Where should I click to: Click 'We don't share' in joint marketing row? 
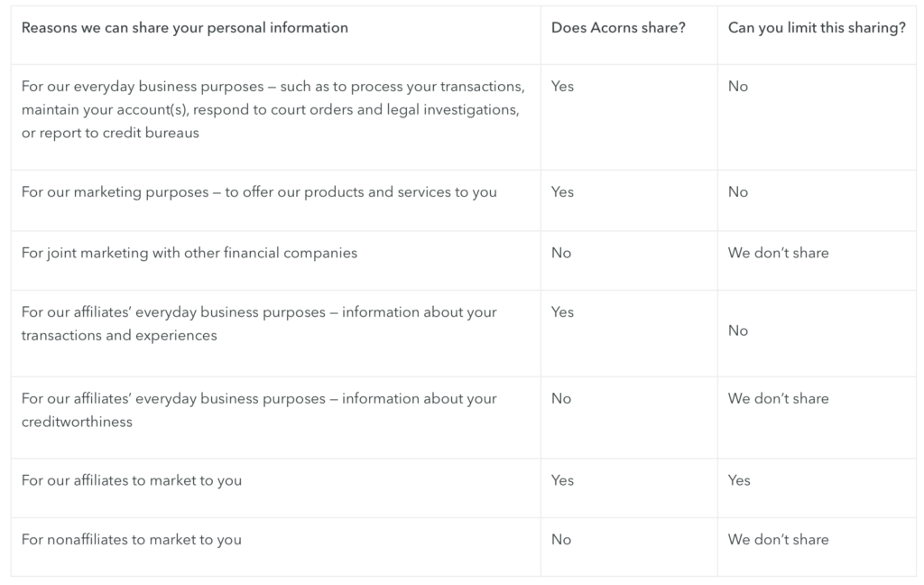tap(778, 253)
